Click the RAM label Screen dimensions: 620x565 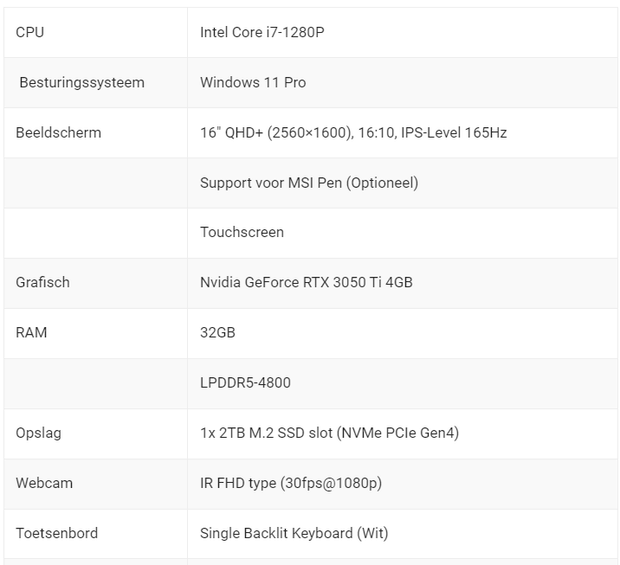[x=31, y=333]
